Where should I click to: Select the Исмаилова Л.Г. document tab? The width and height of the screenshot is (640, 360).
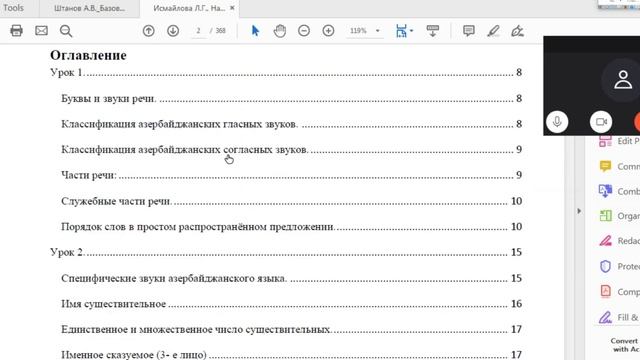[189, 8]
